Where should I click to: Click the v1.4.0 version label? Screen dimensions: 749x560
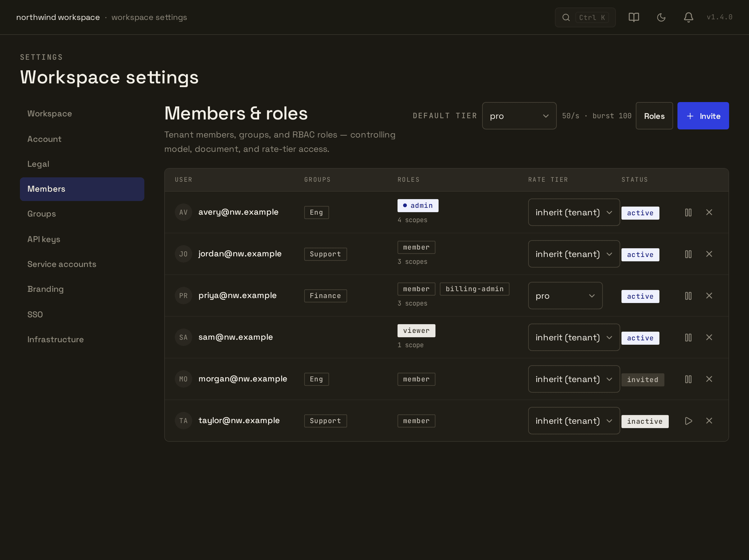pos(719,17)
